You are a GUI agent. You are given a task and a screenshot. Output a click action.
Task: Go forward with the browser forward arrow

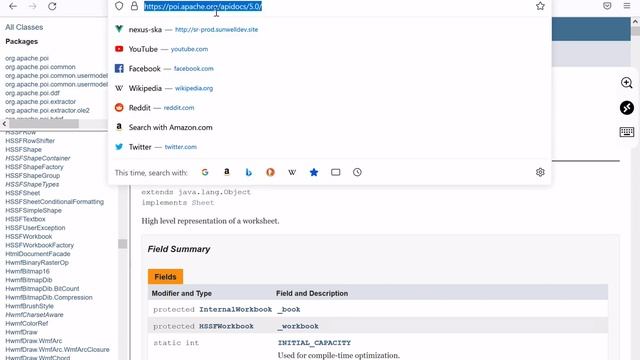[x=33, y=6]
